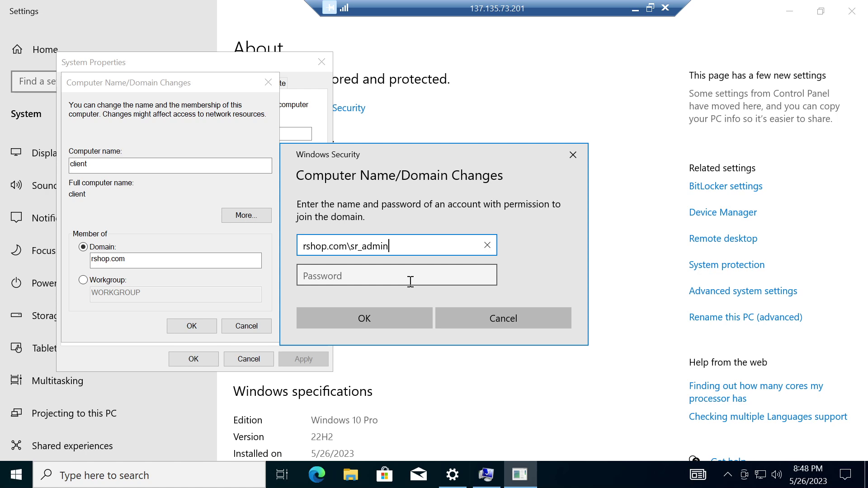Screen dimensions: 868x488
Task: Open network icon in system tray
Action: click(760, 474)
